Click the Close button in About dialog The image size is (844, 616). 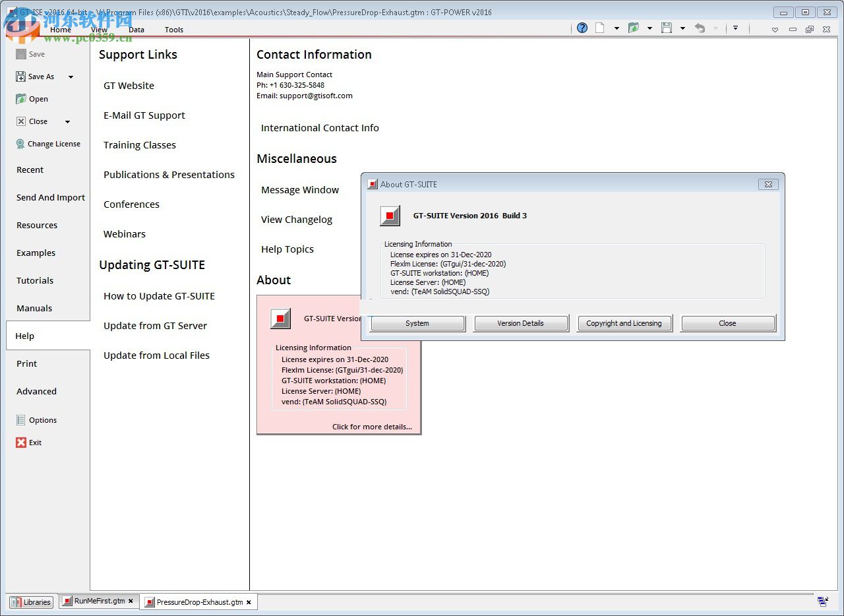pyautogui.click(x=727, y=323)
